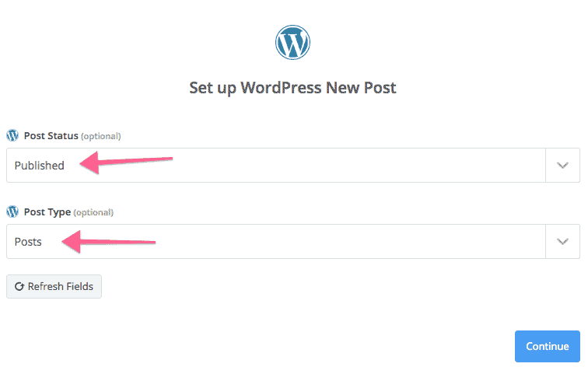This screenshot has width=588, height=374.
Task: Click the circular refresh arrow icon
Action: pos(19,287)
